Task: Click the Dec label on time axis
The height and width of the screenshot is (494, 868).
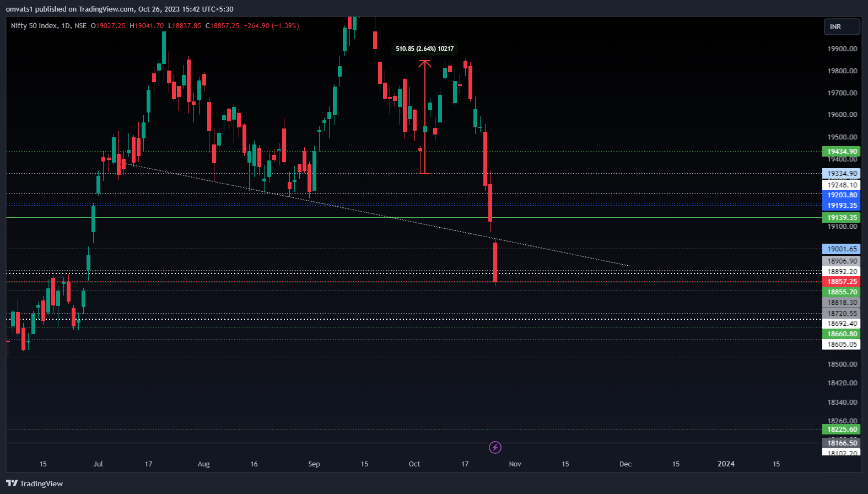Action: (626, 464)
